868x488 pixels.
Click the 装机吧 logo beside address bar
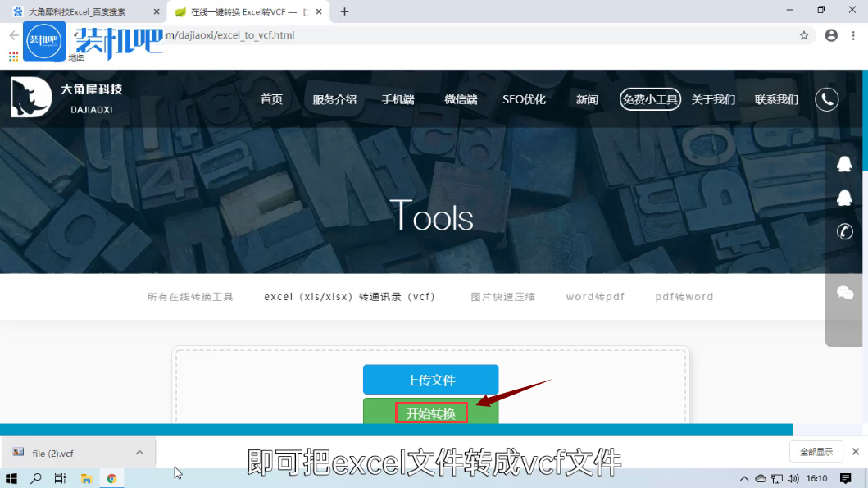pos(43,39)
